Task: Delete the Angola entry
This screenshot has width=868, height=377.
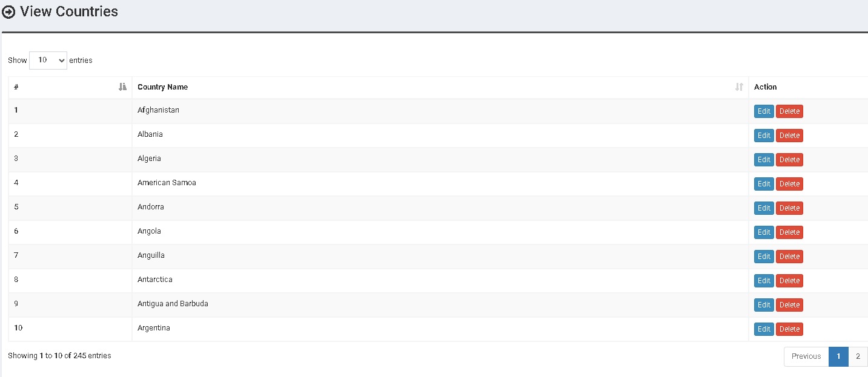Action: point(789,232)
